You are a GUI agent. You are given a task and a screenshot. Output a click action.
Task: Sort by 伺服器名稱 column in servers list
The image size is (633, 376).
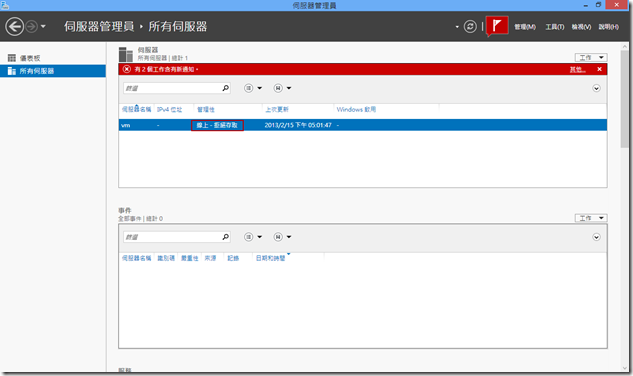coord(136,109)
